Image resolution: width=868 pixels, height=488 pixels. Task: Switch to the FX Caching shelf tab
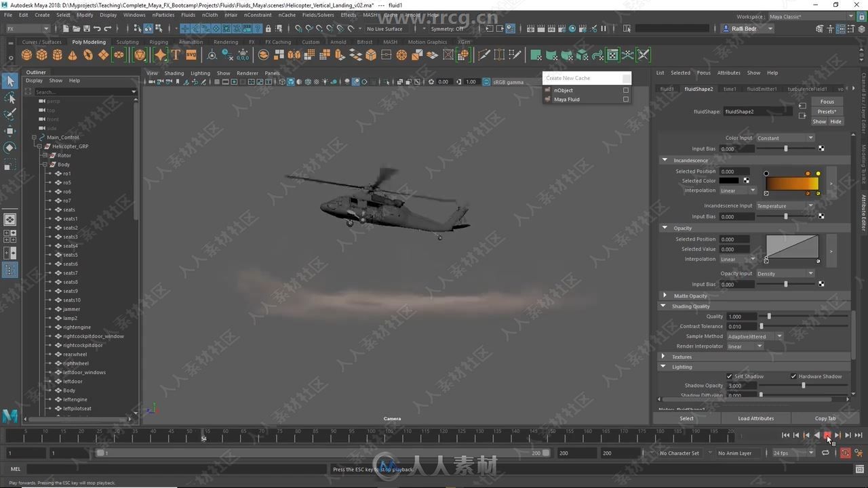(277, 42)
